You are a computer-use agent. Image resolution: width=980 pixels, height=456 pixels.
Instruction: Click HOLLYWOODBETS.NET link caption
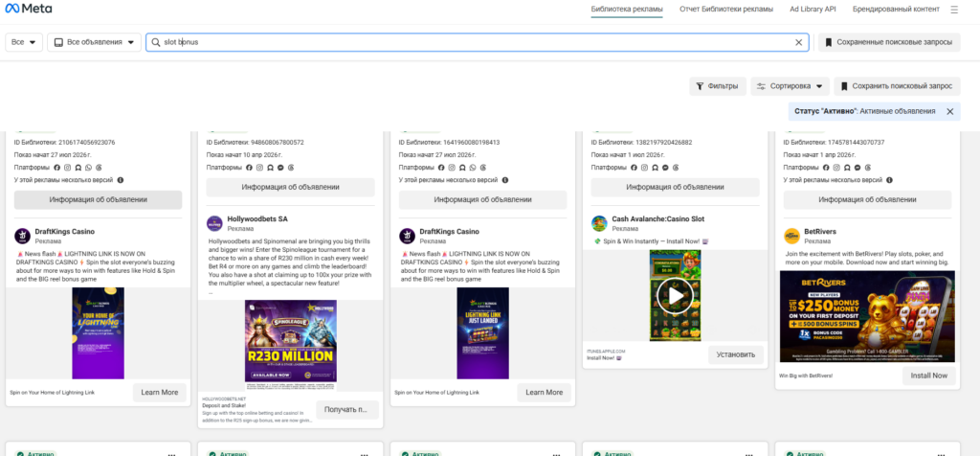[224, 399]
